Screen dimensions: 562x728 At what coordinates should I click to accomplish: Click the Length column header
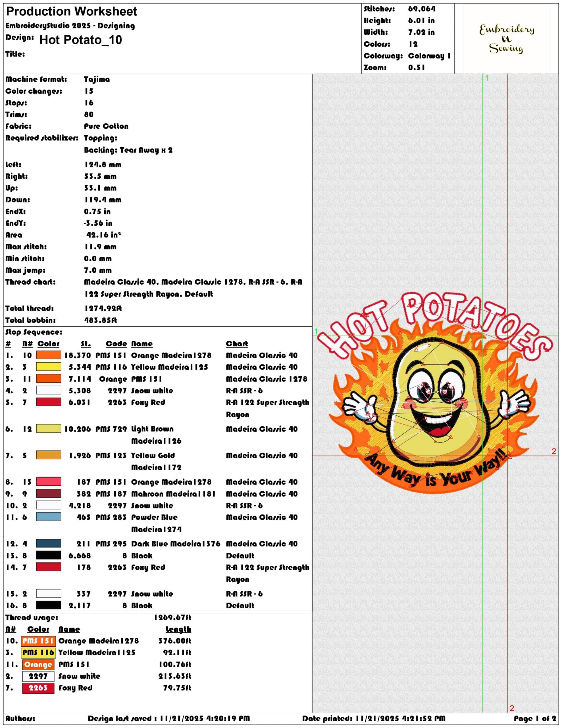click(x=178, y=629)
